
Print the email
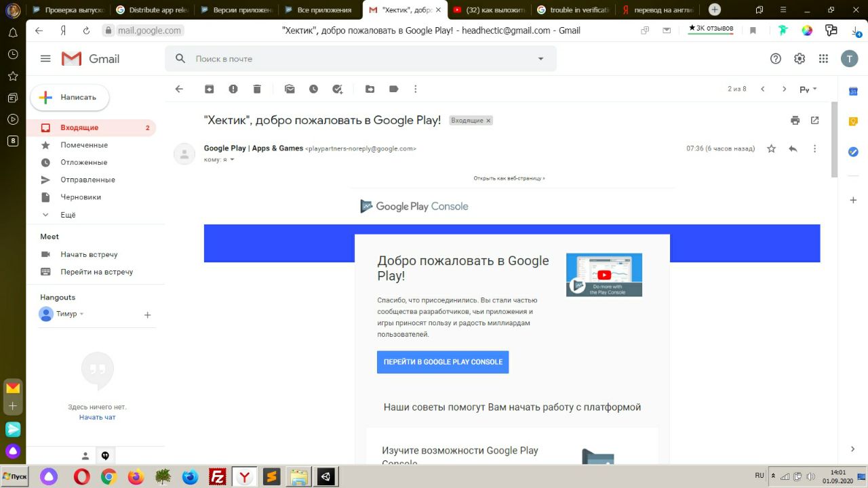[x=795, y=120]
